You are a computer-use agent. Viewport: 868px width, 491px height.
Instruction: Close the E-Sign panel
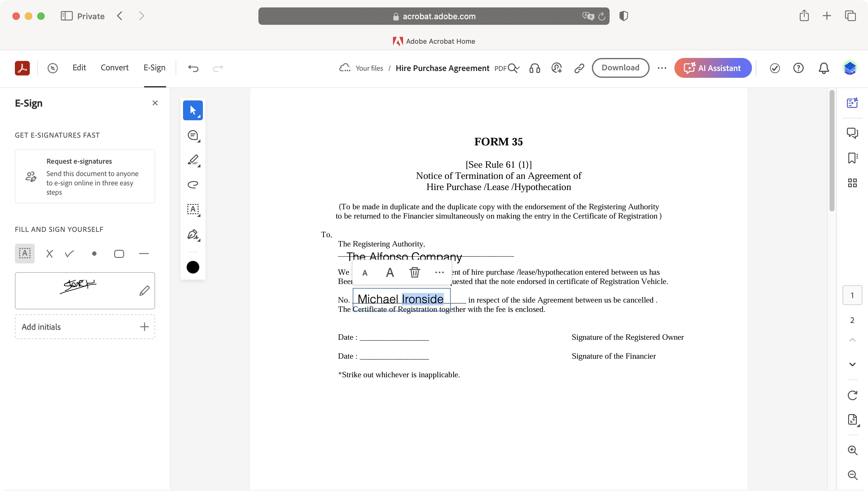(155, 103)
